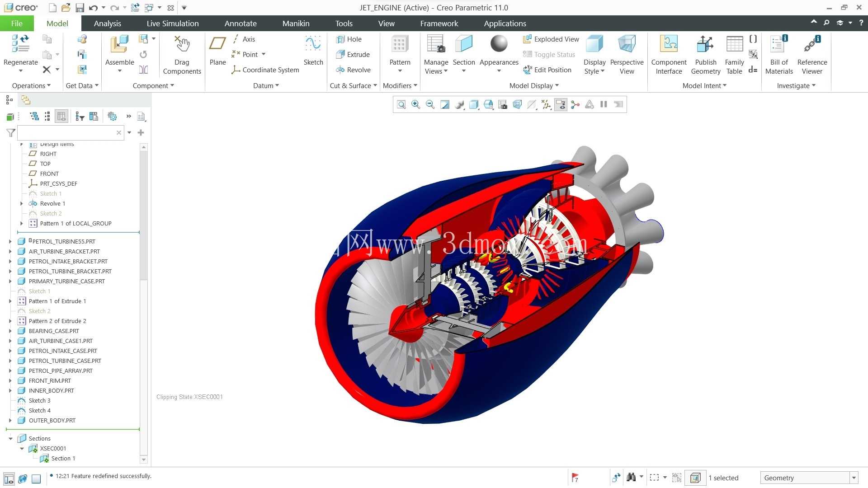
Task: Open the Model Display group dropdown
Action: click(534, 86)
